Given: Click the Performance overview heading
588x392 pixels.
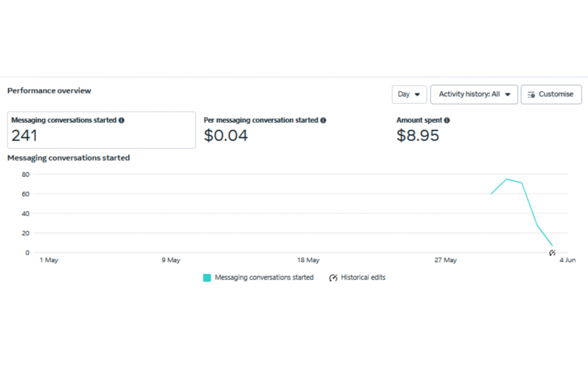Looking at the screenshot, I should click(49, 91).
